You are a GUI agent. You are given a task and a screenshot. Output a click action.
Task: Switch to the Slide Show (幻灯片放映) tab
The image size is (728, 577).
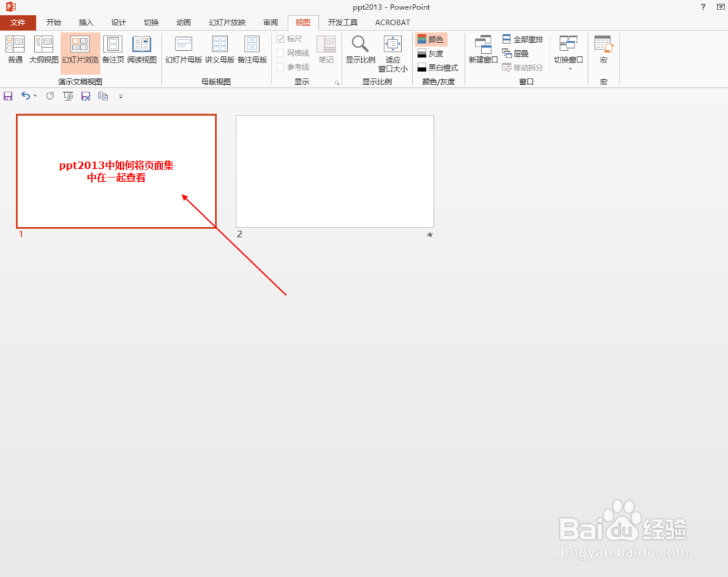(x=227, y=23)
